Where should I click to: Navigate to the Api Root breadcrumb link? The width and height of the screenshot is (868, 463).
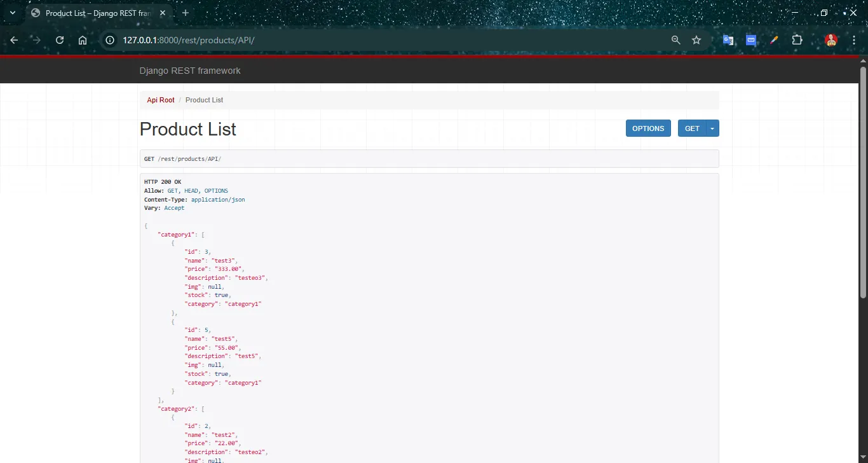(160, 100)
